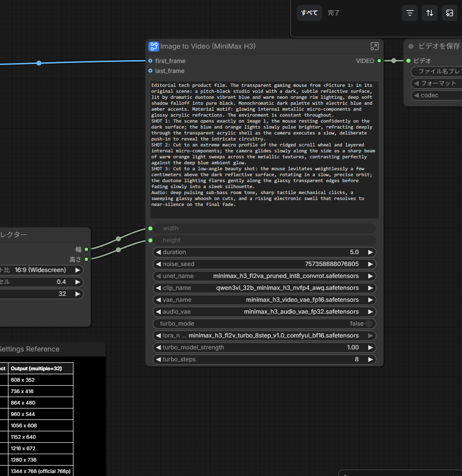The height and width of the screenshot is (476, 462).
Task: Click the 1056 x 608 table cell
Action: coord(41,425)
